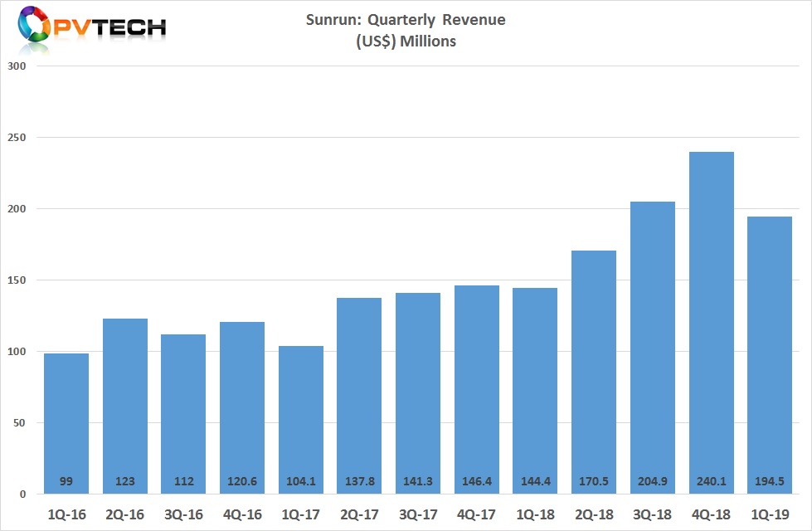Click the x-axis label '2Q-18'
Viewport: 812px width, 531px height.
click(x=594, y=514)
